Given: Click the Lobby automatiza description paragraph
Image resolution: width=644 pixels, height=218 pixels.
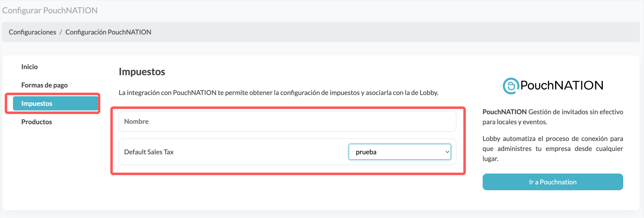Looking at the screenshot, I should (553, 149).
